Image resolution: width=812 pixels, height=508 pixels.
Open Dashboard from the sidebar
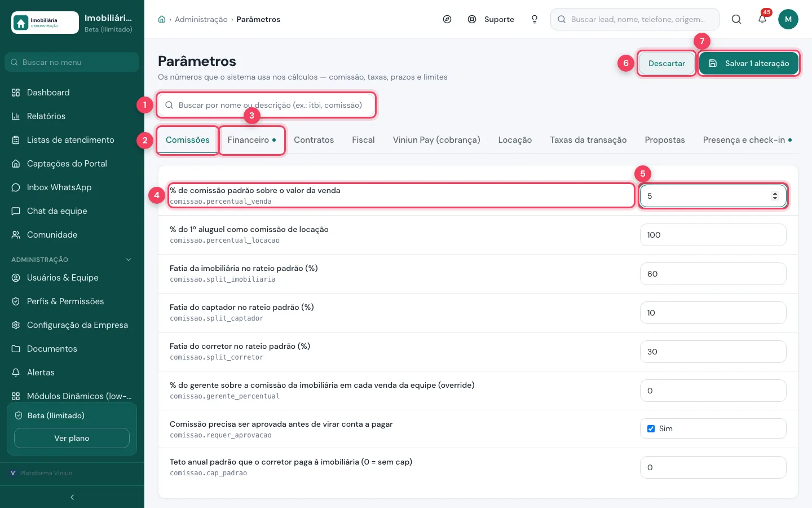point(72,93)
